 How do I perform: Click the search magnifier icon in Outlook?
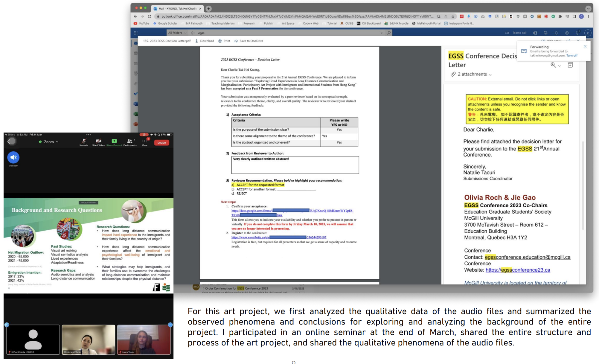(389, 33)
